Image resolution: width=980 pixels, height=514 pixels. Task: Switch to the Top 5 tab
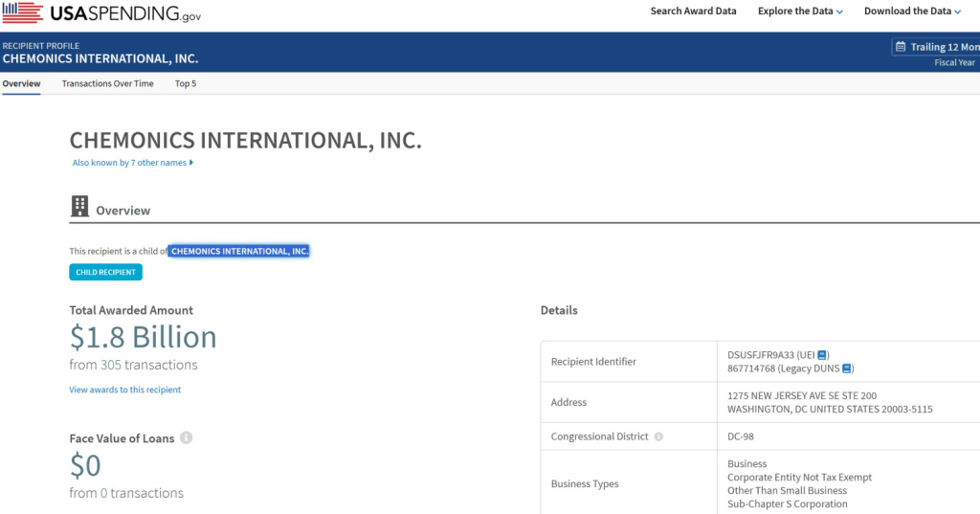point(186,84)
